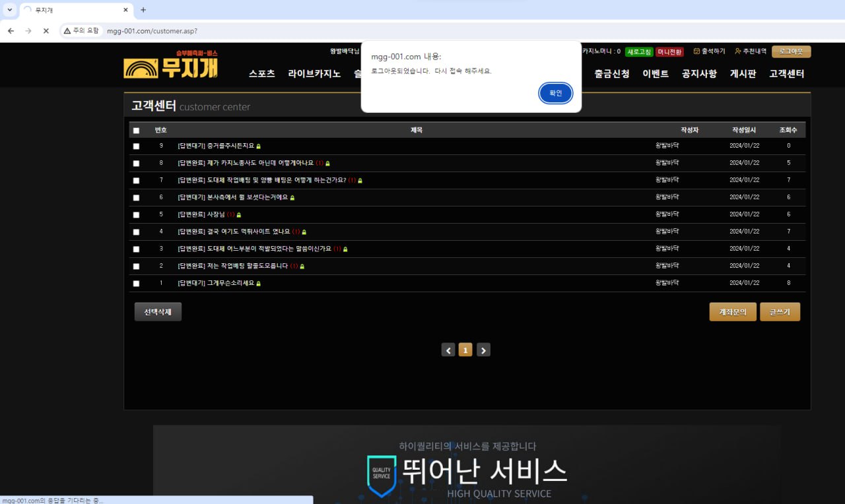Check the checkbox for post number 1

point(136,283)
